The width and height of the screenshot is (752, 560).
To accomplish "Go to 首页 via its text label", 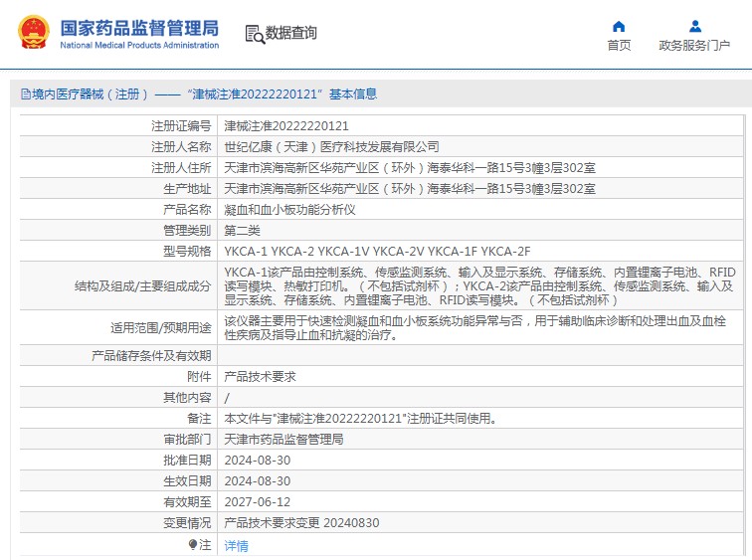I will (x=619, y=46).
